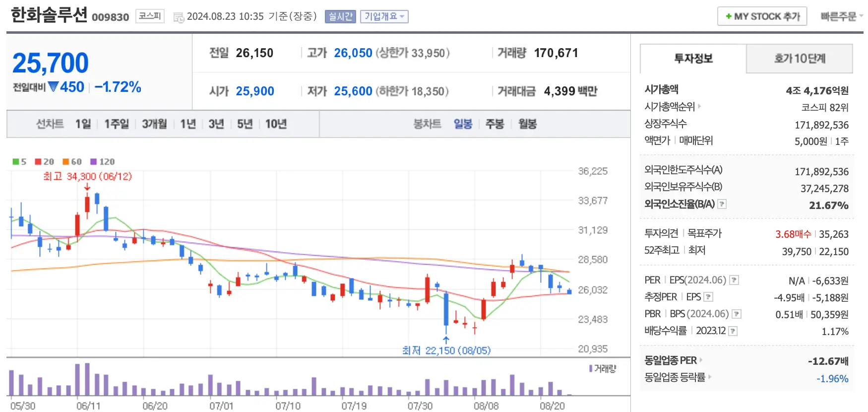Click the help icon beside 추정PER EPS

(x=708, y=297)
